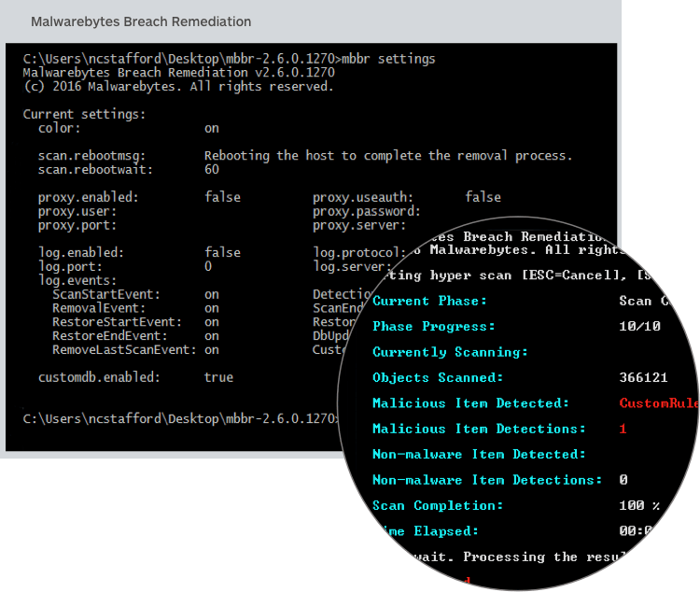Image resolution: width=700 pixels, height=592 pixels.
Task: Click the 'proxy.enabled:' label
Action: 89,197
